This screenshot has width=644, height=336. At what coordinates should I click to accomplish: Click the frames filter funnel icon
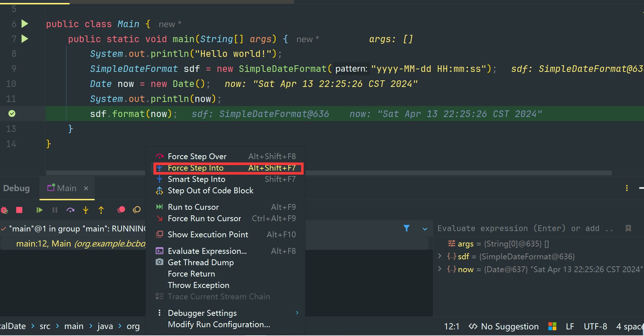pyautogui.click(x=406, y=228)
